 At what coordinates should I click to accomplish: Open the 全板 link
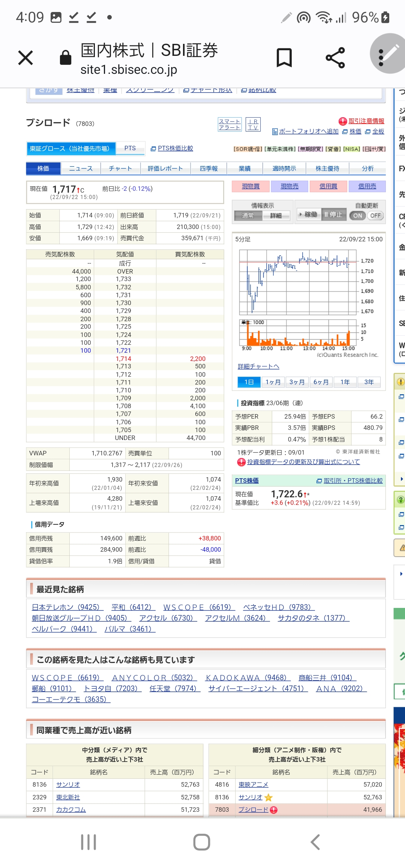(x=378, y=132)
